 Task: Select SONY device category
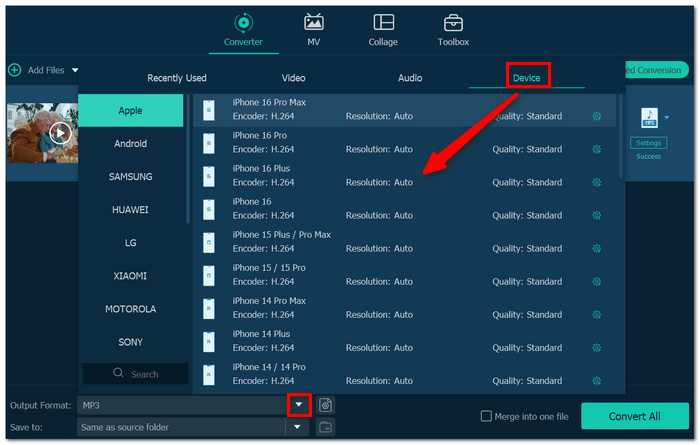click(130, 342)
